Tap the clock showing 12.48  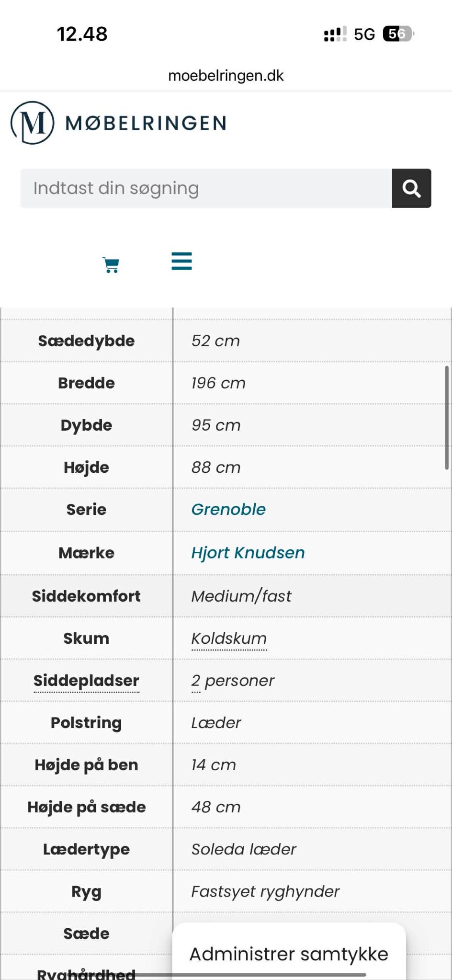pos(82,34)
